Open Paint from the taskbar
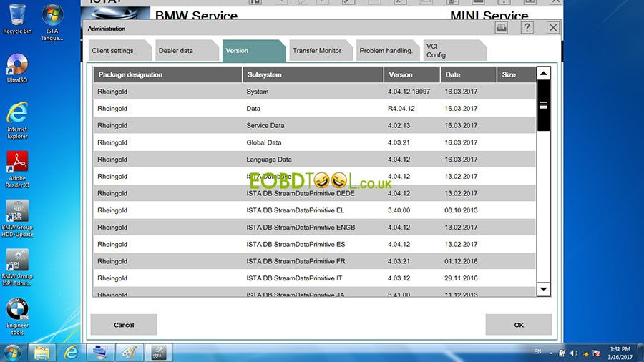Image resolution: width=644 pixels, height=362 pixels. pos(129,353)
